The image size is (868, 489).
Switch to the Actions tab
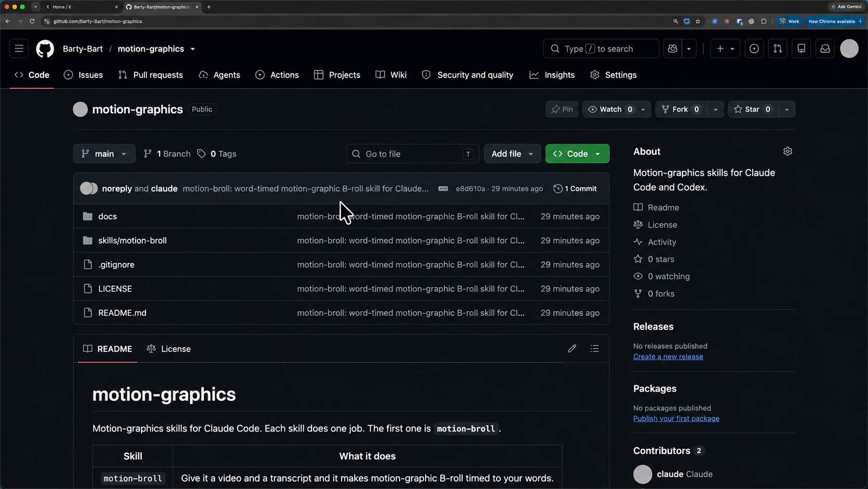click(277, 75)
